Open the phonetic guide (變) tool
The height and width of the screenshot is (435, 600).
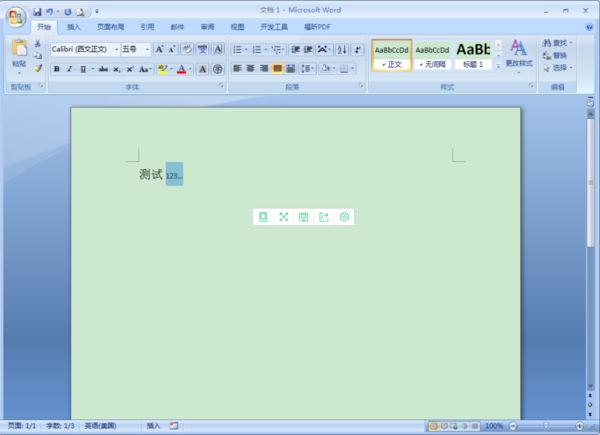[202, 49]
